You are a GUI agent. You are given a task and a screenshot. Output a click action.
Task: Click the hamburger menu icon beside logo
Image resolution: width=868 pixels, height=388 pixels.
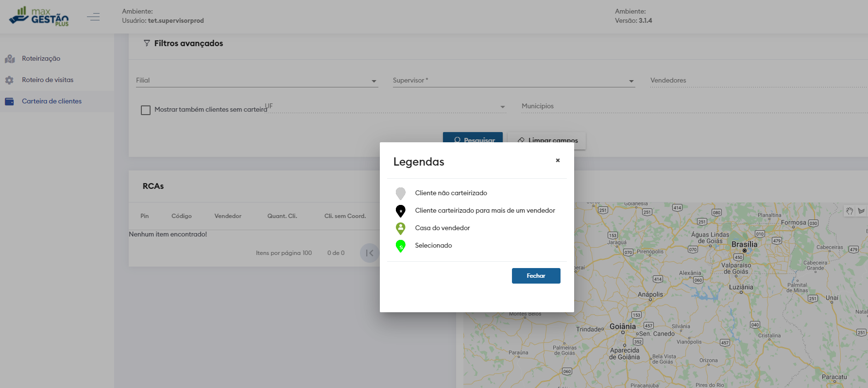point(93,17)
